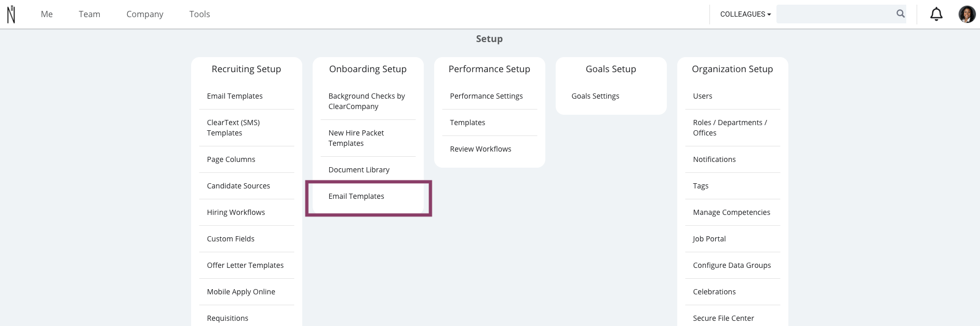Open Onboarding Email Templates link
This screenshot has width=980, height=326.
[356, 196]
